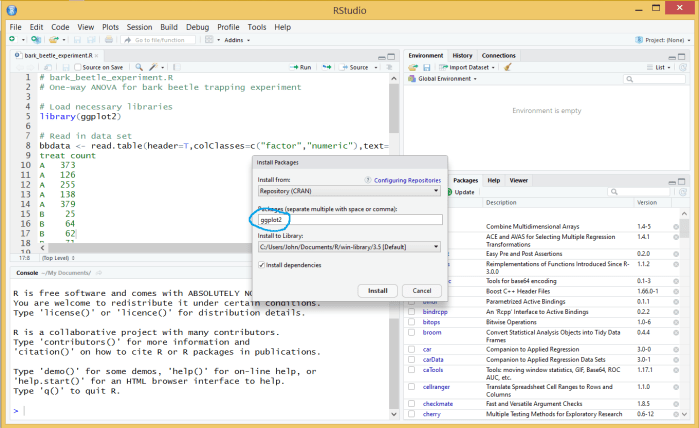Click the save icon in the editor toolbar
This screenshot has height=428, width=699.
tap(66, 67)
